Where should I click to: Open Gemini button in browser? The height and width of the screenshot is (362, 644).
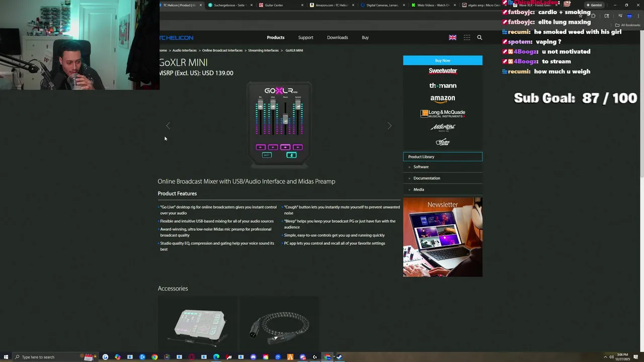(594, 5)
